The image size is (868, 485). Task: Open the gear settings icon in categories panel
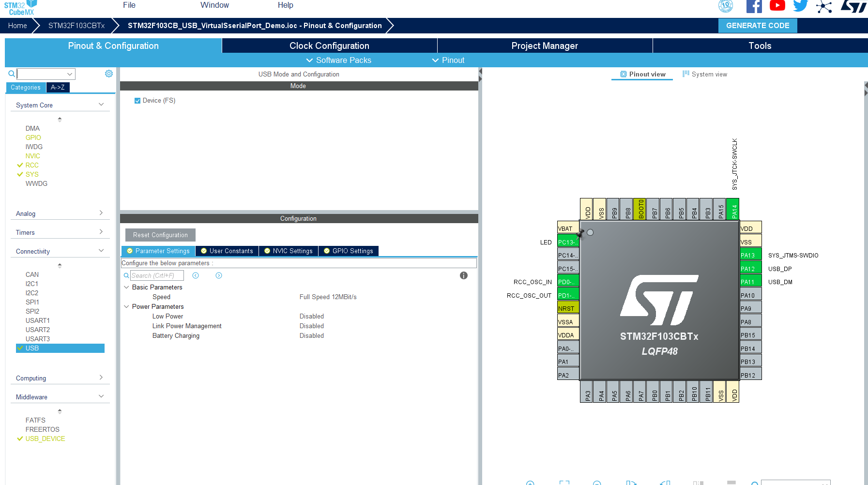109,74
